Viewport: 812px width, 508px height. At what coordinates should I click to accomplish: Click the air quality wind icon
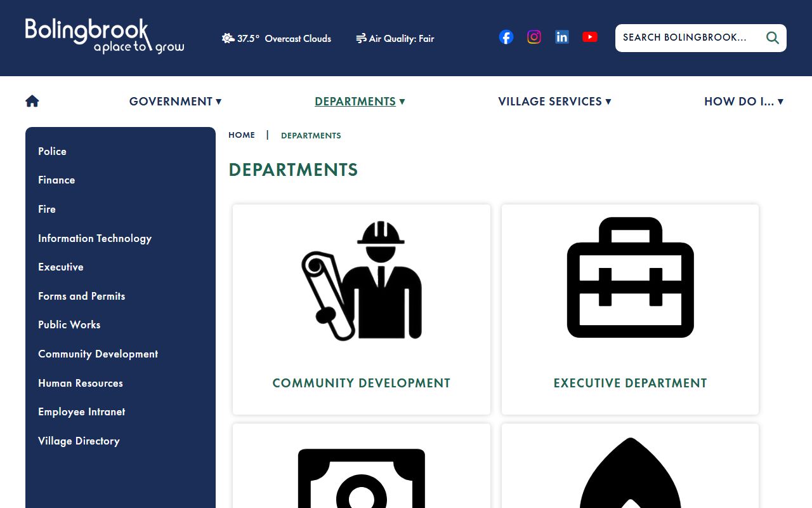tap(361, 38)
